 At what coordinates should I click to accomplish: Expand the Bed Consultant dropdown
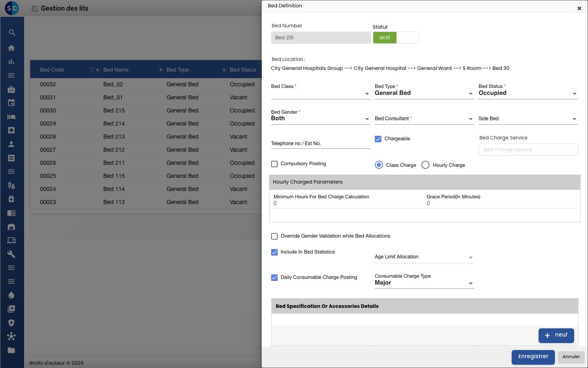point(425,119)
